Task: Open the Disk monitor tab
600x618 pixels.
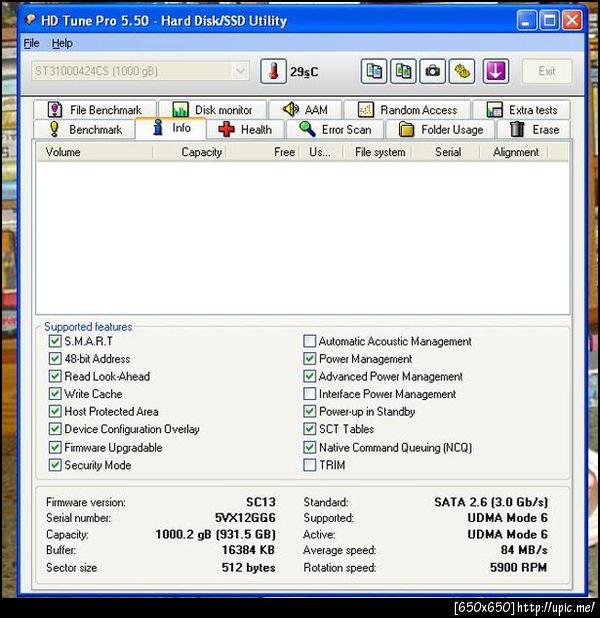Action: pyautogui.click(x=212, y=110)
